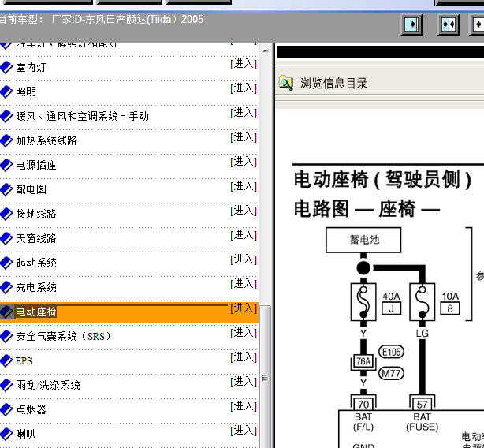Click 浏览信息目录 heading link

point(333,83)
